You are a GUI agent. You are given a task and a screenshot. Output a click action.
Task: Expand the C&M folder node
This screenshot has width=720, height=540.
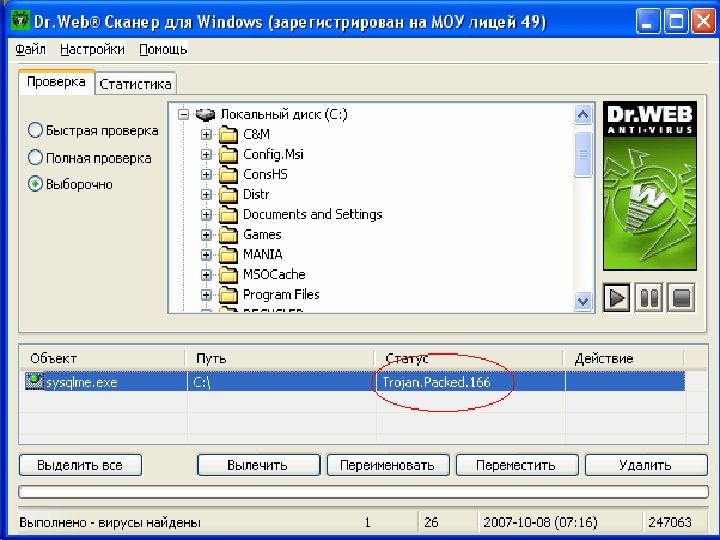[206, 135]
